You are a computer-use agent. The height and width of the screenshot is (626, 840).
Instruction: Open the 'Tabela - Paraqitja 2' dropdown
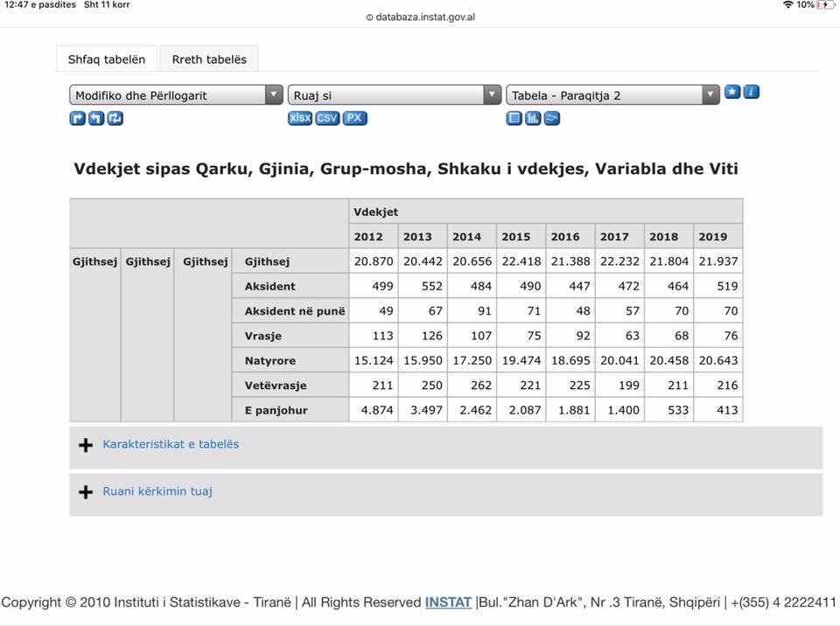coord(612,95)
